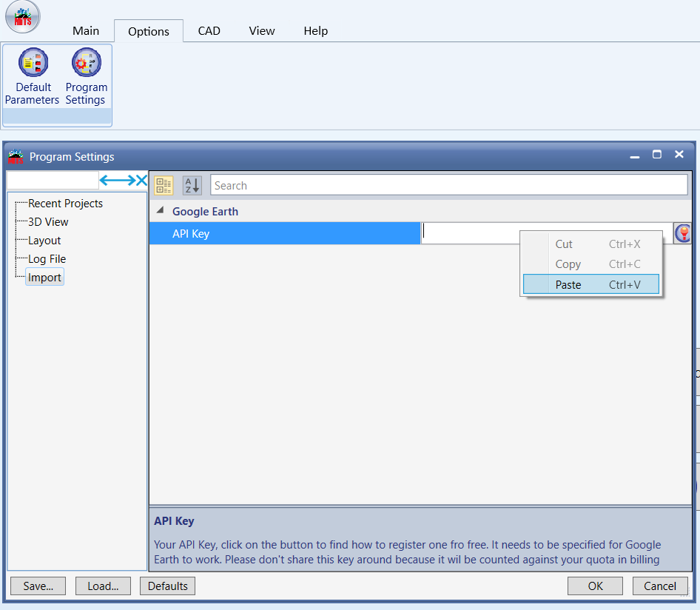Click the API Key help bulb icon
700x610 pixels.
682,232
